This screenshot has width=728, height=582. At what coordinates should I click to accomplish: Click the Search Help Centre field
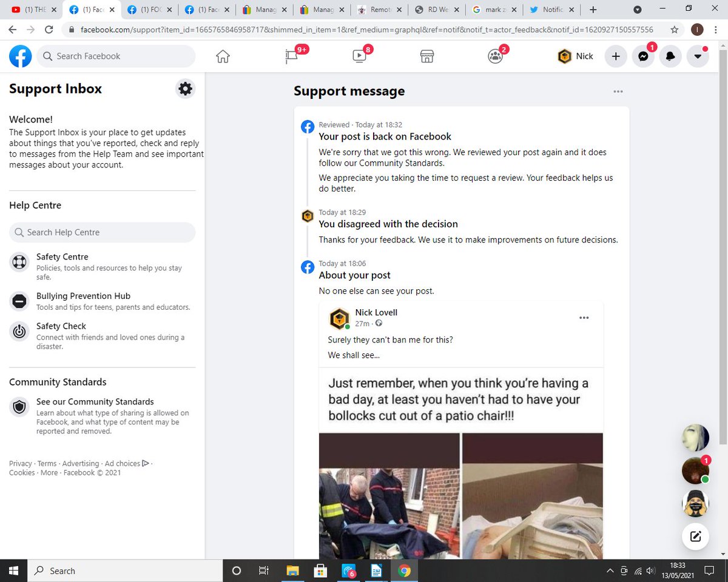[102, 232]
